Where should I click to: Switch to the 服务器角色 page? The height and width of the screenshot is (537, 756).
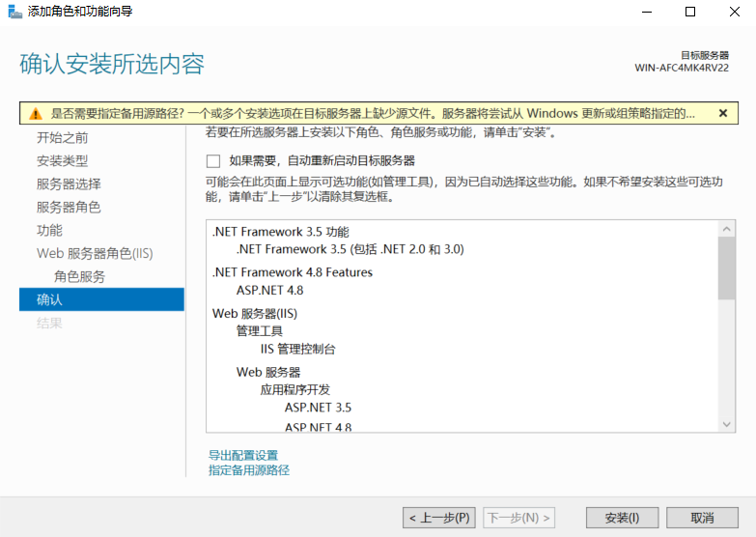pos(69,207)
